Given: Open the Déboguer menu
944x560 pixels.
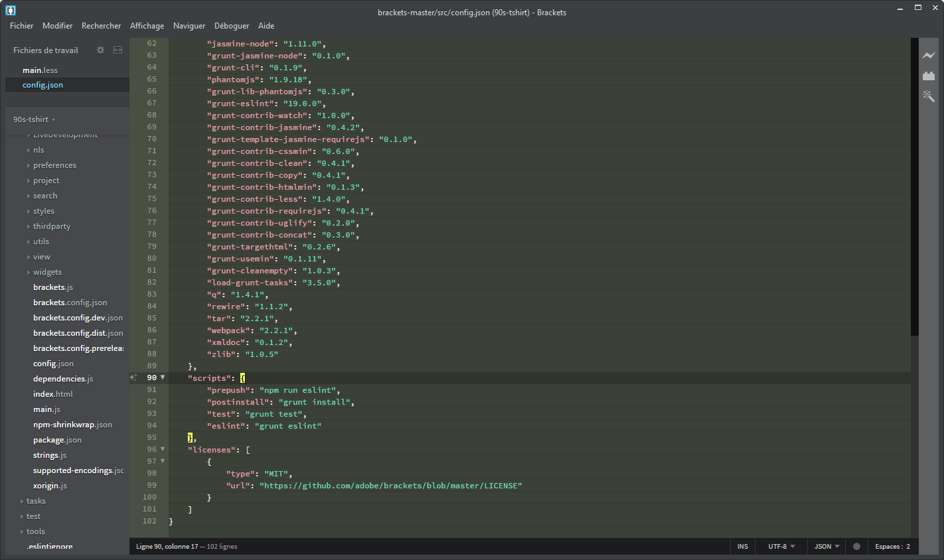Looking at the screenshot, I should (231, 26).
